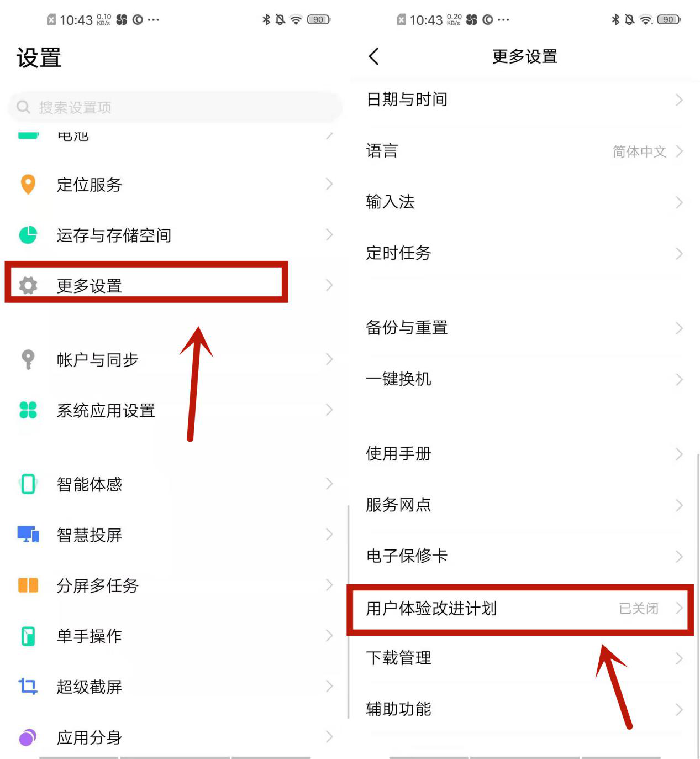Tap the location pin icon for 定位服务
700x759 pixels.
coord(27,185)
